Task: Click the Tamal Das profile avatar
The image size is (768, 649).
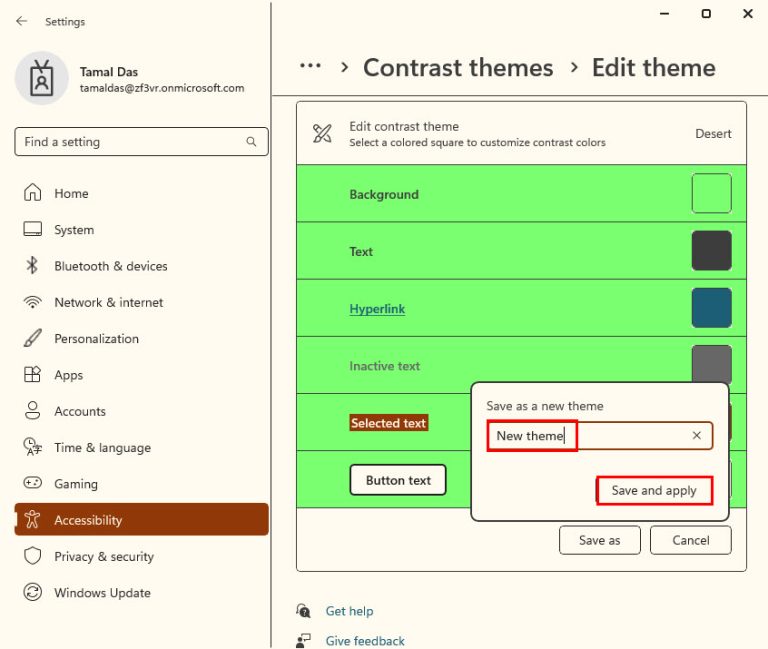Action: pos(42,78)
